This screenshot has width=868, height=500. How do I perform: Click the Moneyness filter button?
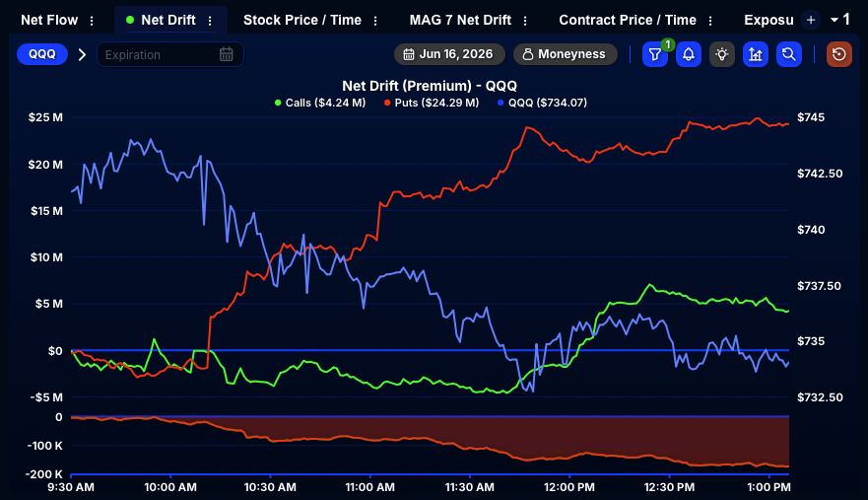[x=565, y=54]
